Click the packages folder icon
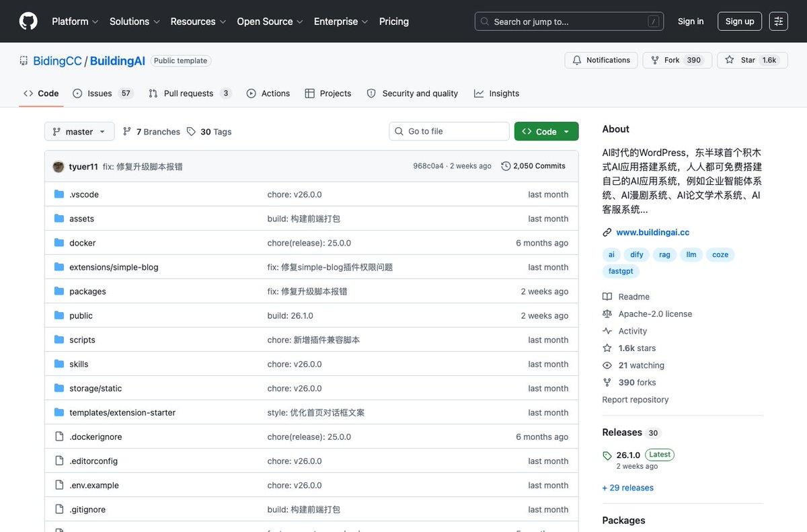 (x=59, y=291)
